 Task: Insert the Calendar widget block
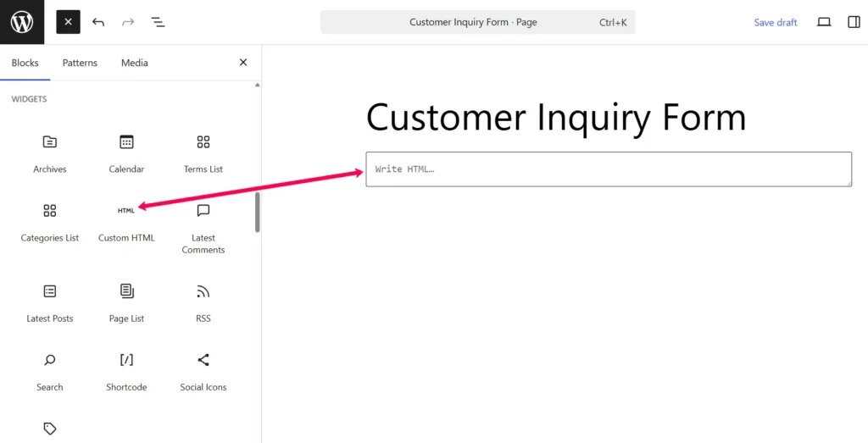[126, 152]
